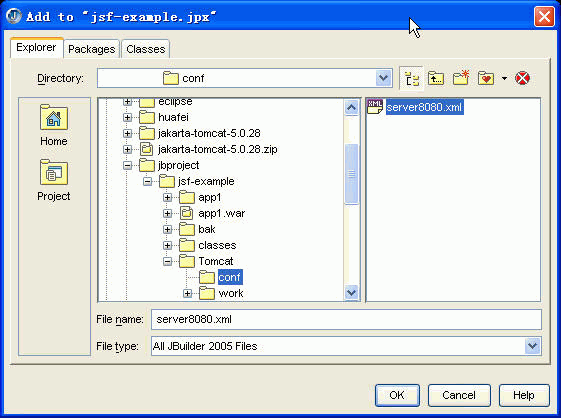
Task: Select the server8080.xml file icon
Action: click(x=375, y=107)
